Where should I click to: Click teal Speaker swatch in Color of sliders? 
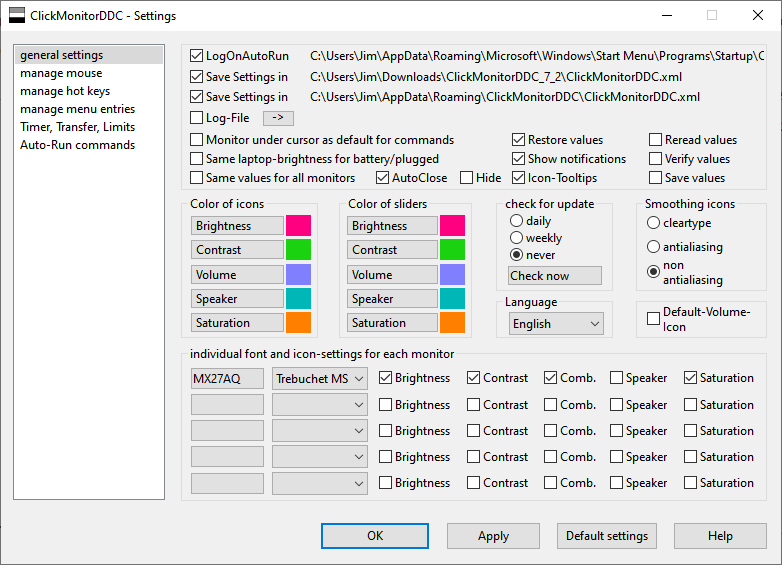click(x=452, y=298)
